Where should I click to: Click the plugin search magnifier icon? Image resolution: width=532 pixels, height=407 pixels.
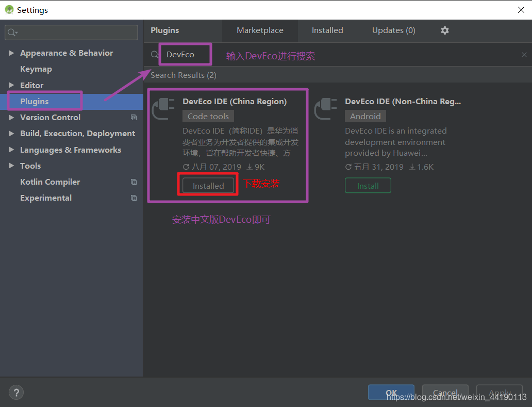pyautogui.click(x=154, y=55)
